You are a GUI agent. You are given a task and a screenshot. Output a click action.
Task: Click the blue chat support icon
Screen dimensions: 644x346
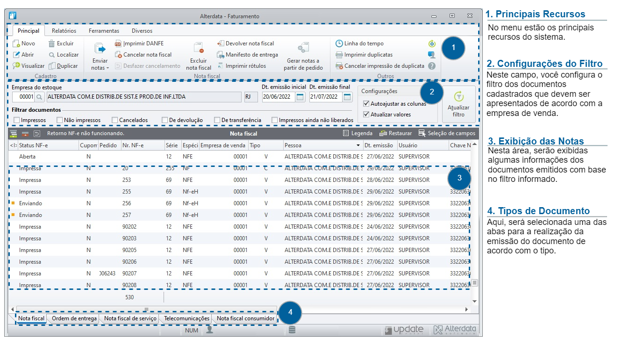point(432,55)
